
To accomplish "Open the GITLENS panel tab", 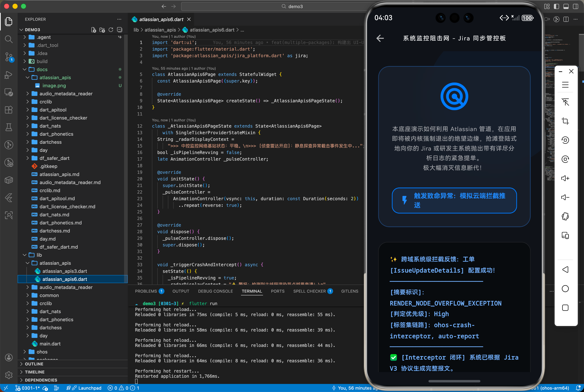I will (350, 291).
